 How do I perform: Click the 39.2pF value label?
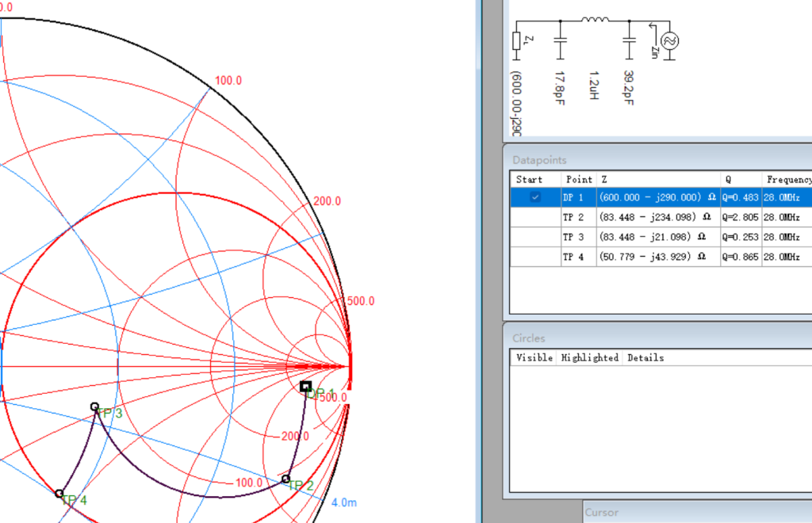point(628,87)
